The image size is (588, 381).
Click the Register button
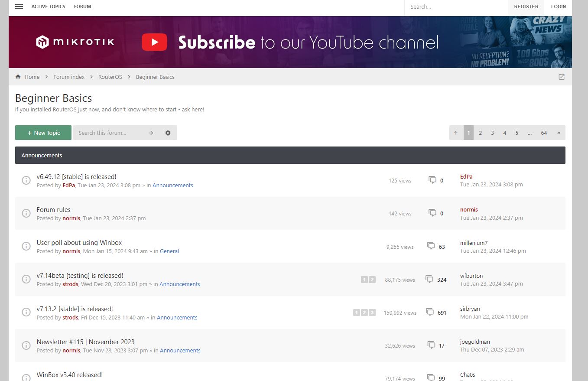[526, 7]
